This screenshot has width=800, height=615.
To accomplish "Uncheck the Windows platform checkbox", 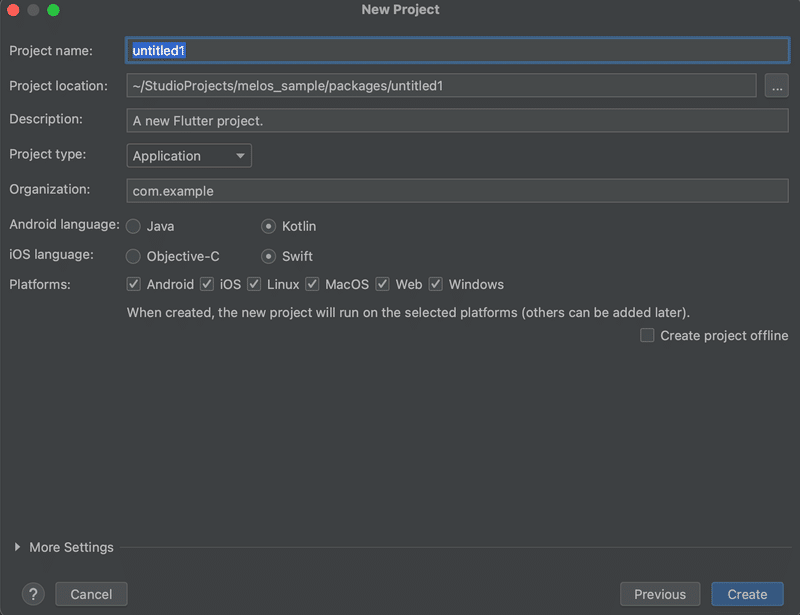I will tap(436, 285).
